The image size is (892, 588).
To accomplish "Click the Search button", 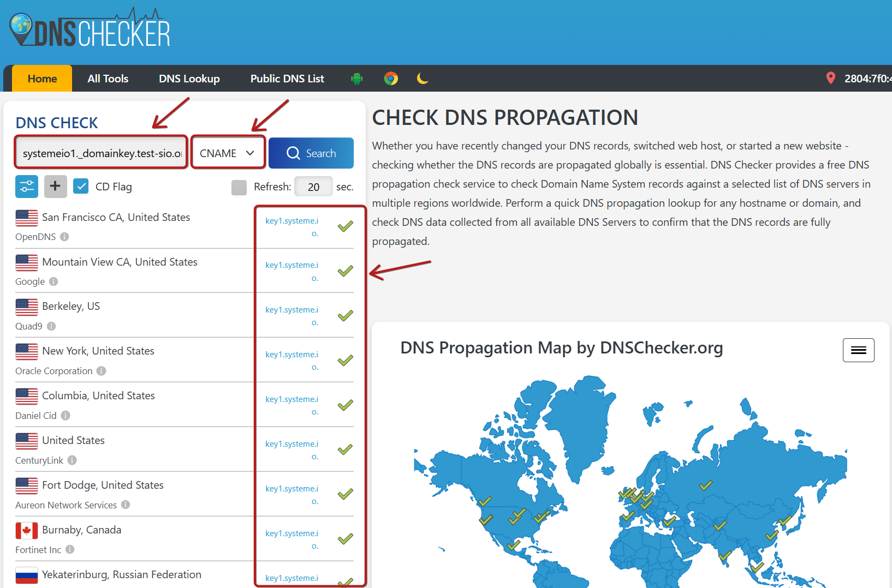I will click(x=311, y=153).
